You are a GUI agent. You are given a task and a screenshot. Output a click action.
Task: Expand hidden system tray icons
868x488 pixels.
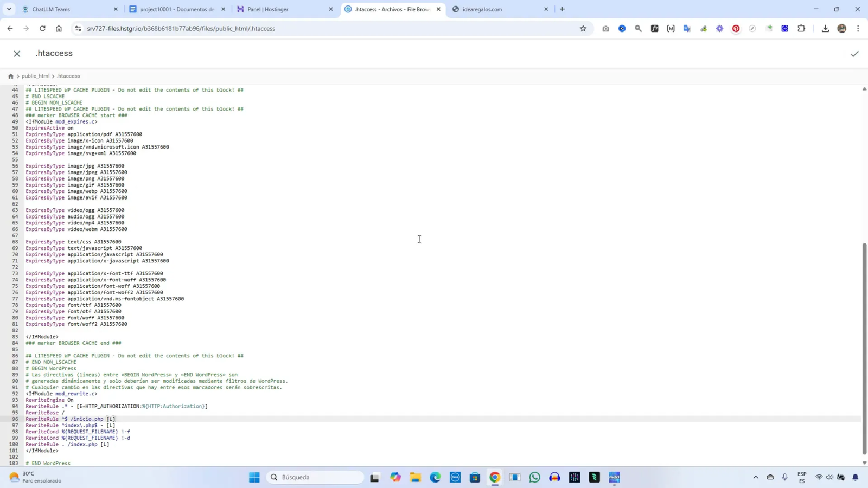pyautogui.click(x=755, y=478)
